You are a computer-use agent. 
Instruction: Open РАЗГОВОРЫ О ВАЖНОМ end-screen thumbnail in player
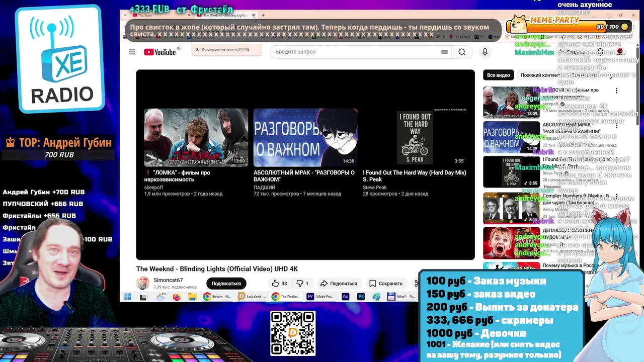pos(305,137)
